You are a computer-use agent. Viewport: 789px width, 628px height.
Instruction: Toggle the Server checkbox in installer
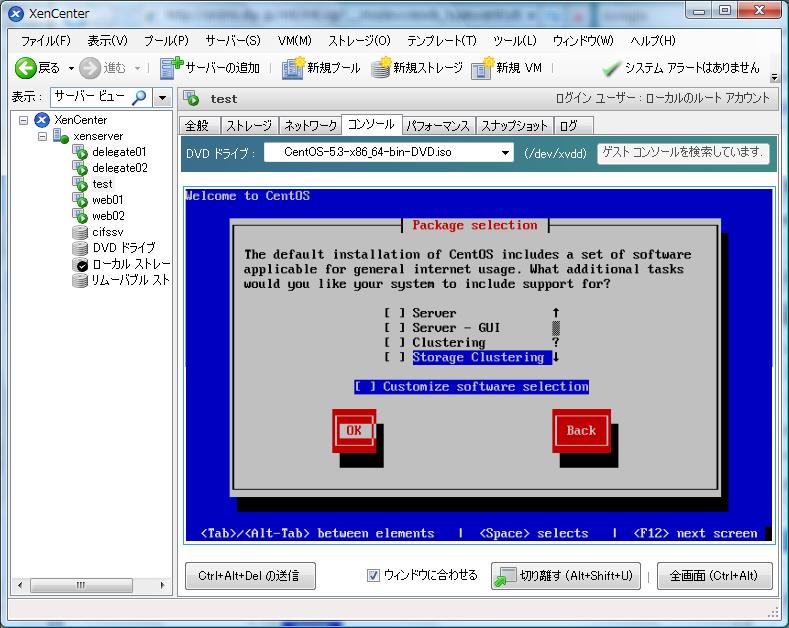(x=394, y=313)
